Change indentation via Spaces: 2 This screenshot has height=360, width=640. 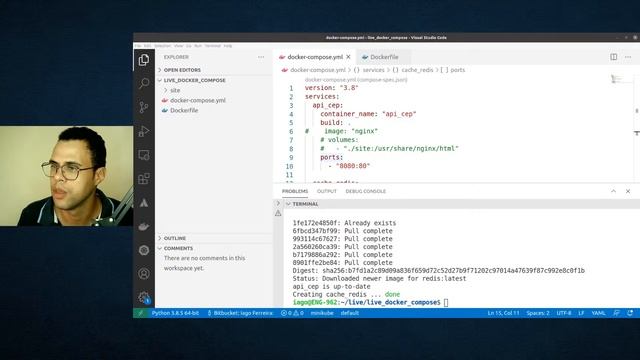pyautogui.click(x=538, y=313)
